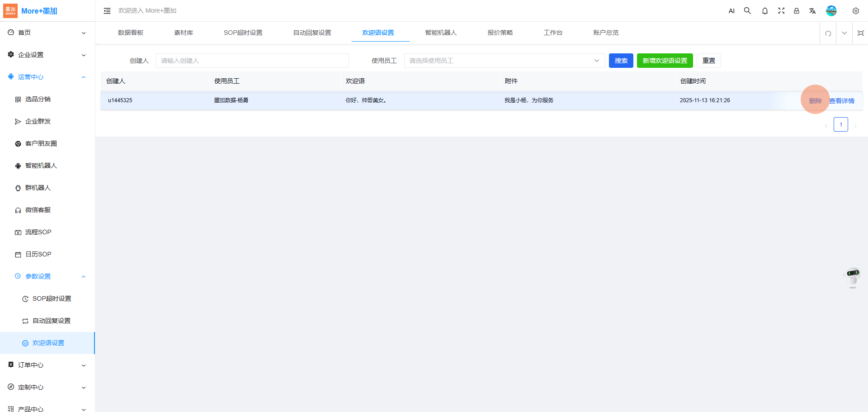Click the lock screen icon

point(797,11)
